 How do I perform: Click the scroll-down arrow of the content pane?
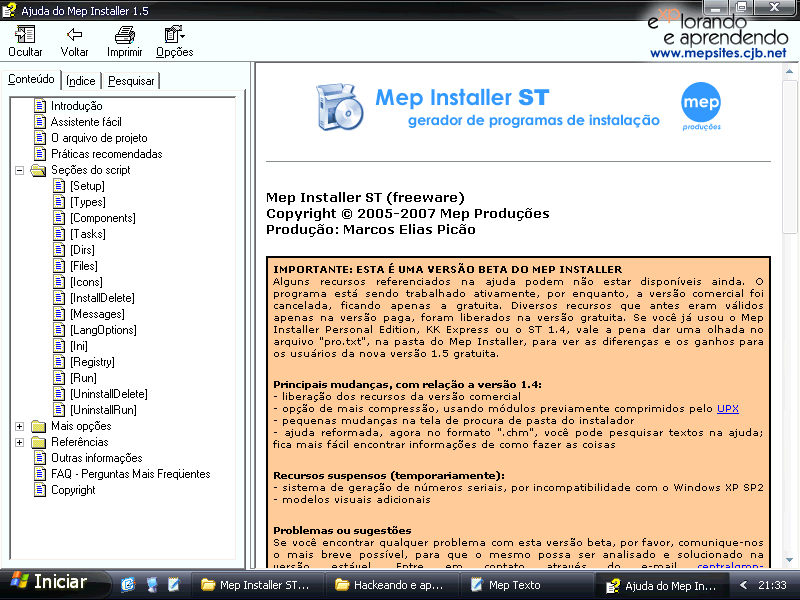point(789,560)
